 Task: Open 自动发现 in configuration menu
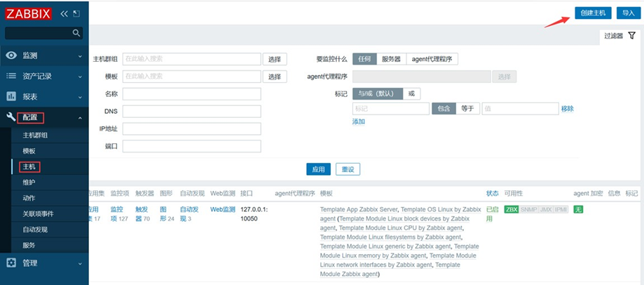35,230
